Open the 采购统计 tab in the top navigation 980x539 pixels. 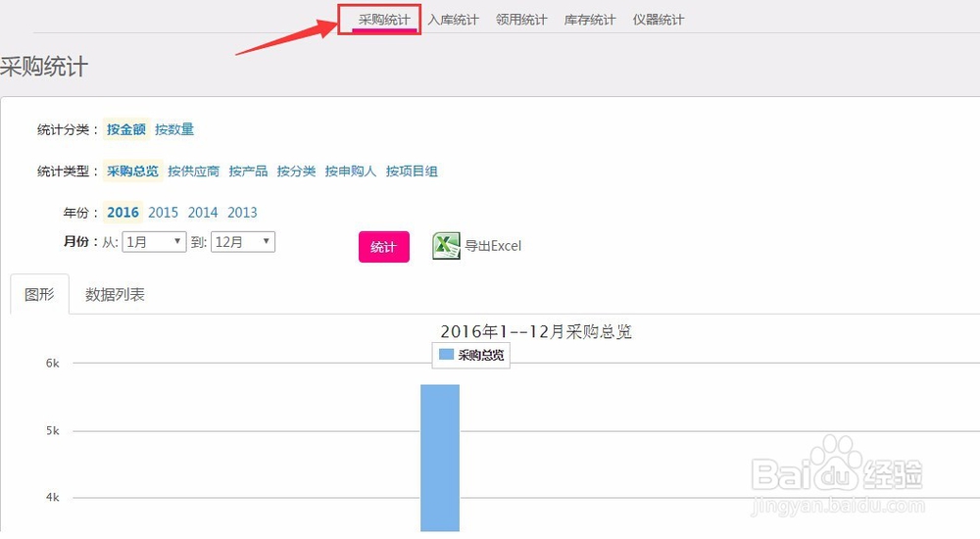tap(384, 20)
